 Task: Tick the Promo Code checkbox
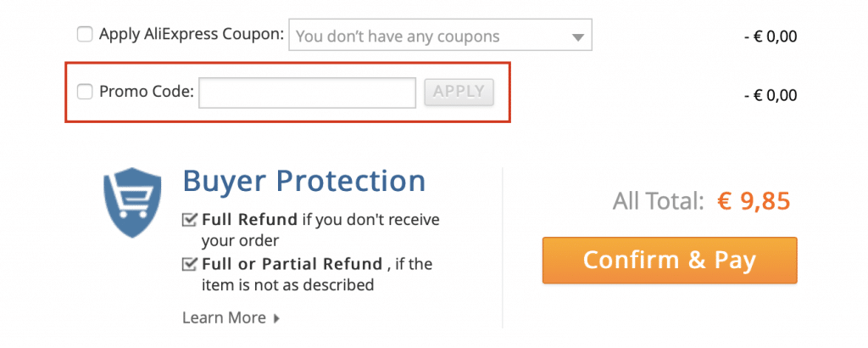pos(85,92)
